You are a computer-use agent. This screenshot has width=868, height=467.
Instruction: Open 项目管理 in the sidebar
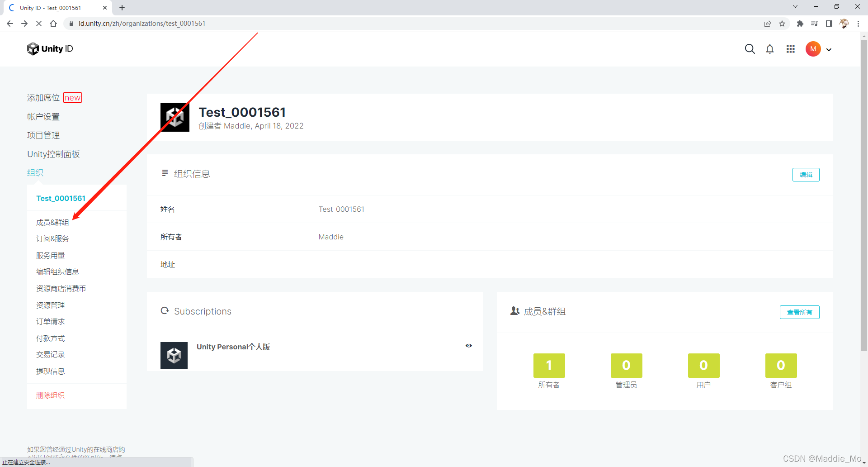43,135
